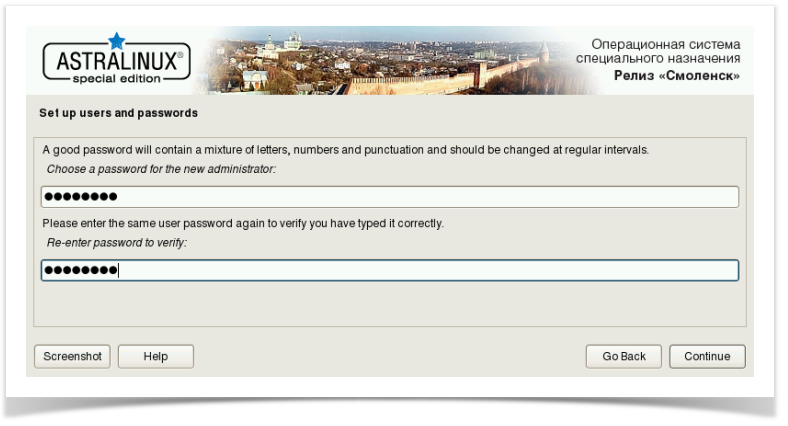Viewport: 788px width, 426px height.
Task: Click the empty panel area below the verify field
Action: [390, 305]
